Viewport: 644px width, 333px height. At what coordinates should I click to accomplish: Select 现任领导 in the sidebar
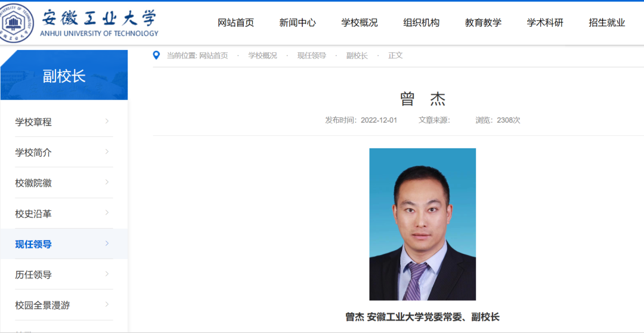[33, 244]
